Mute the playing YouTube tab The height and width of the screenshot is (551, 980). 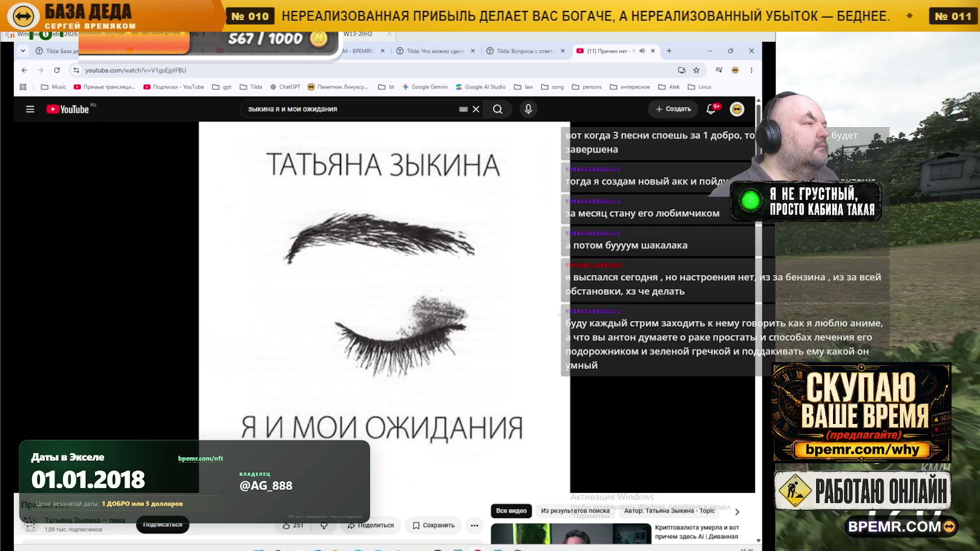[642, 51]
